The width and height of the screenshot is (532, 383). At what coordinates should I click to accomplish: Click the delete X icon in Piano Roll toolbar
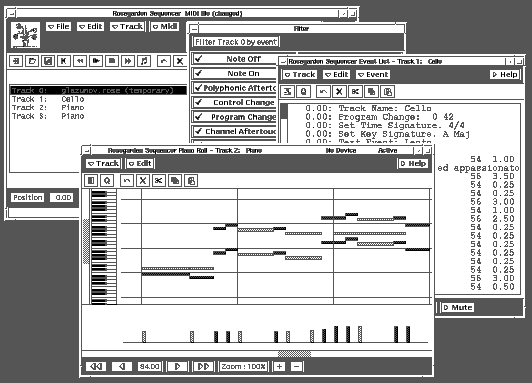142,180
